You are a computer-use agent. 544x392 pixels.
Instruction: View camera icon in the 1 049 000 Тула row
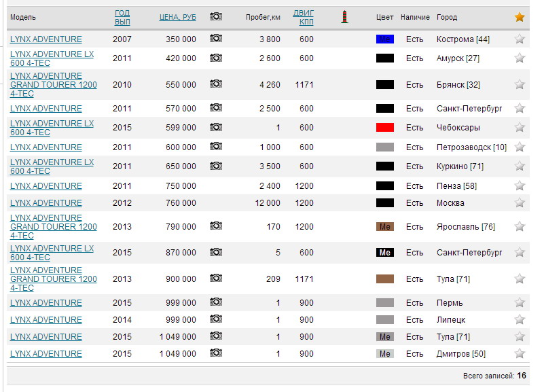pyautogui.click(x=216, y=336)
